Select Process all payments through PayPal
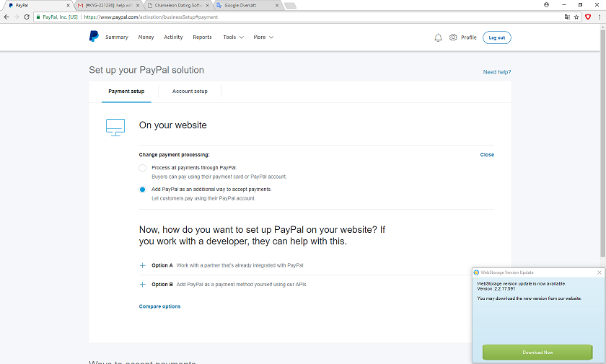The image size is (606, 364). (143, 168)
